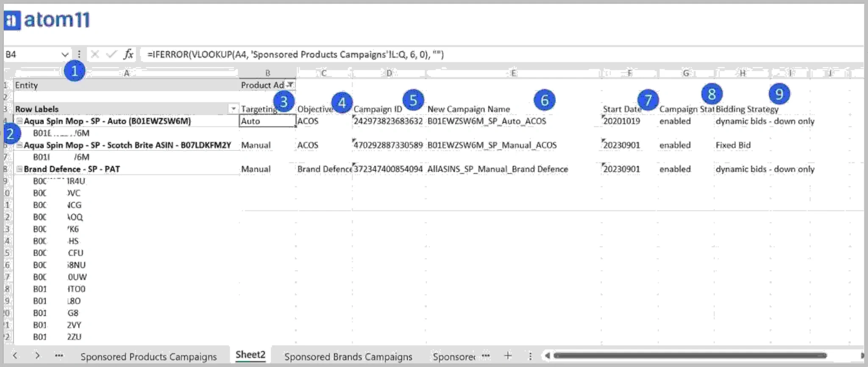Show hidden sheets with left ellipsis
Screen dimensions: 868x367
pos(59,356)
